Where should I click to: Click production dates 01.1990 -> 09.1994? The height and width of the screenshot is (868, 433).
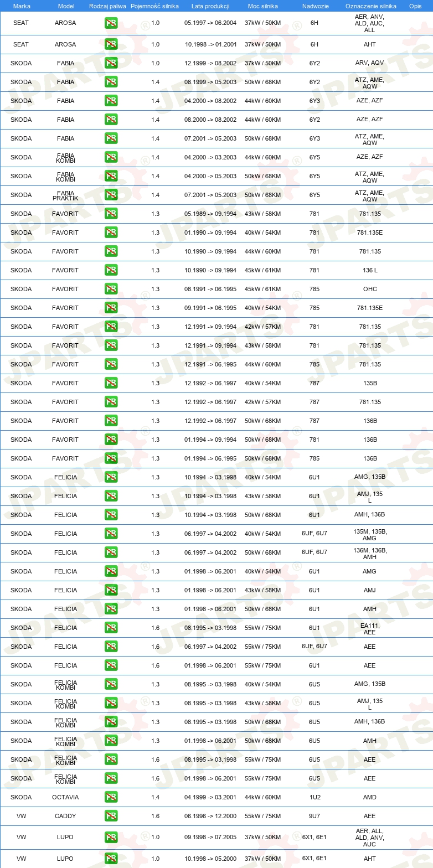(x=210, y=232)
